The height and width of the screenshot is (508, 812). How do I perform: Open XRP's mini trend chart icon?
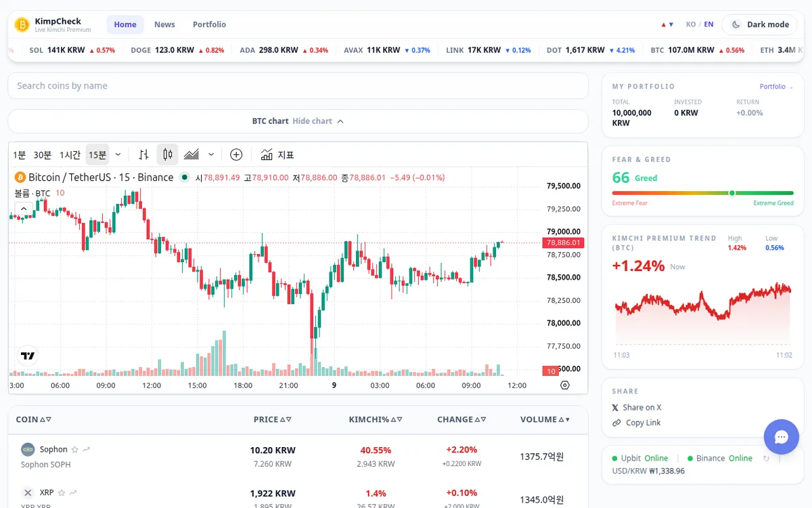[73, 492]
